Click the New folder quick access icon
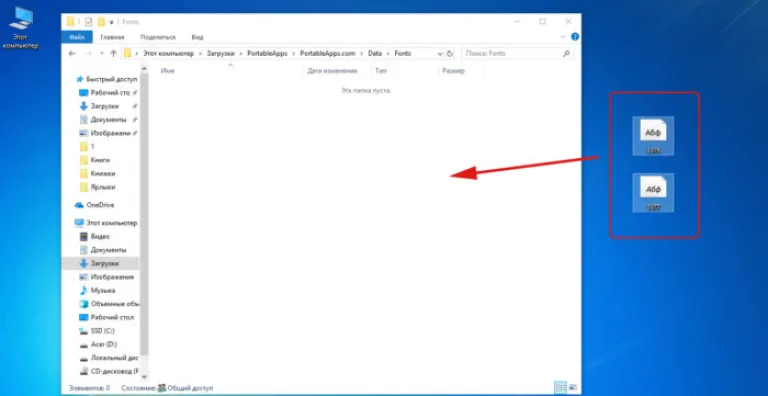The image size is (768, 396). pyautogui.click(x=101, y=22)
